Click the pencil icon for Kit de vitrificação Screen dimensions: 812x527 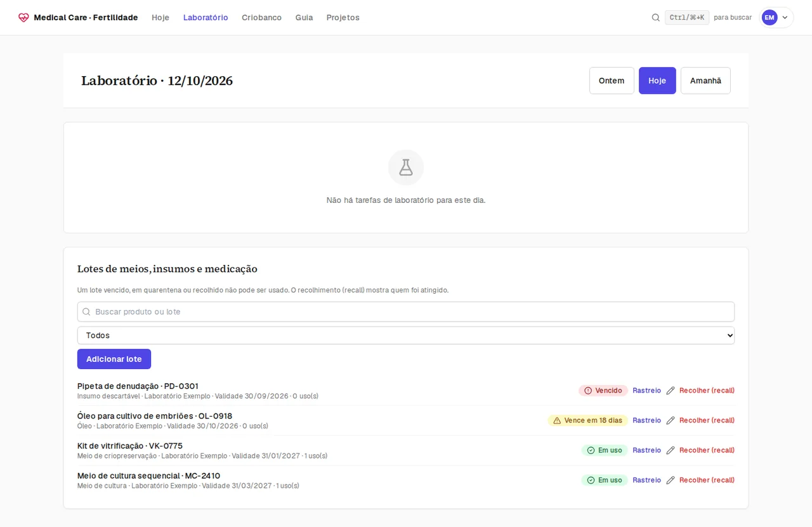671,450
